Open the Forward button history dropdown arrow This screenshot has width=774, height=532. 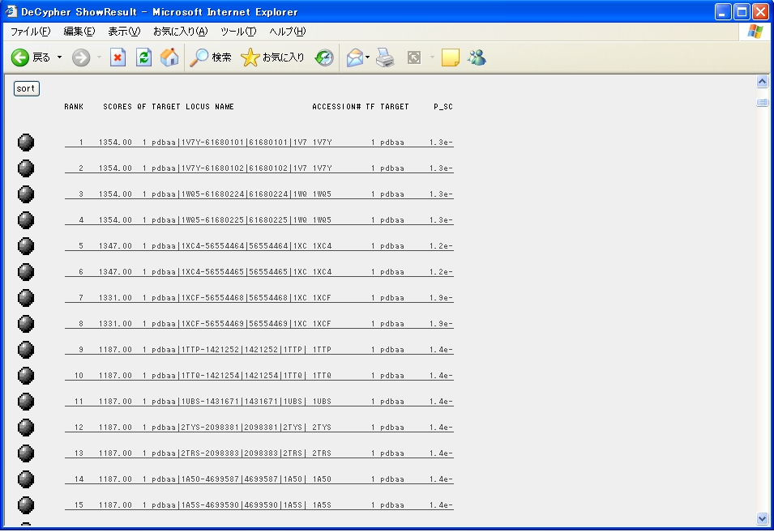[x=99, y=57]
